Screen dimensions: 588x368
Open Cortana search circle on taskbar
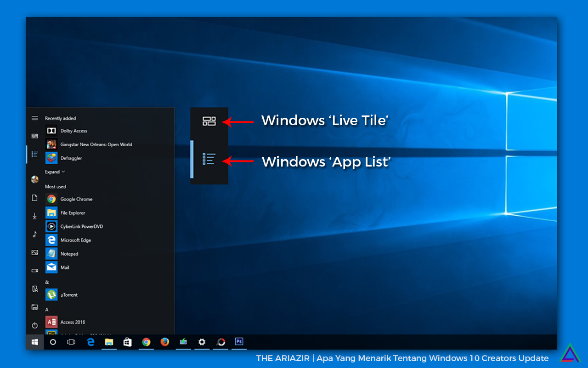pos(53,342)
